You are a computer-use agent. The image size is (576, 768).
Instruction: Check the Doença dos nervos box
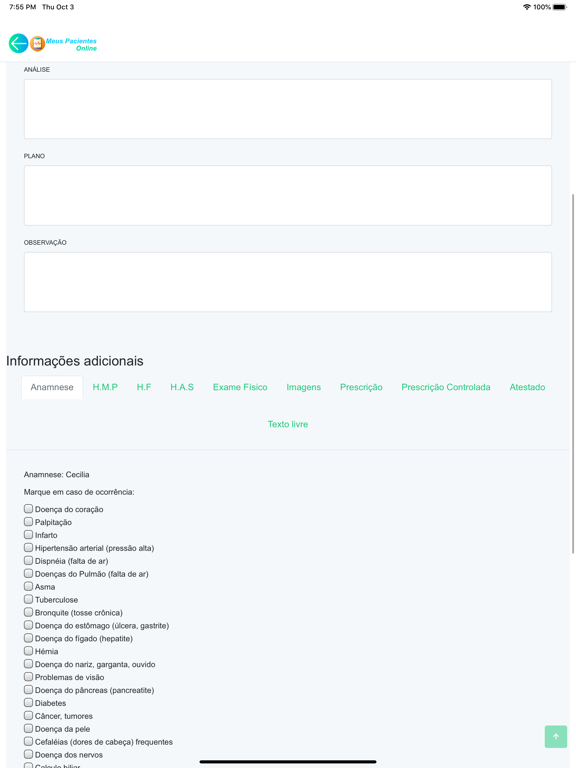tap(28, 754)
